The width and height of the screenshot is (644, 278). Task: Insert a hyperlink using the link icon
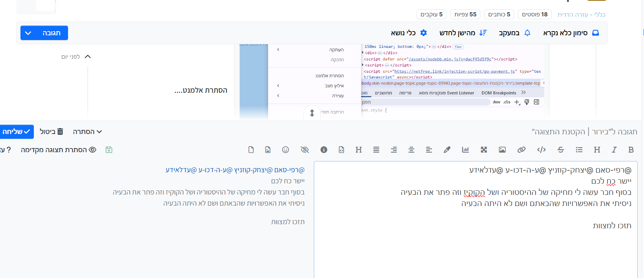click(x=521, y=150)
